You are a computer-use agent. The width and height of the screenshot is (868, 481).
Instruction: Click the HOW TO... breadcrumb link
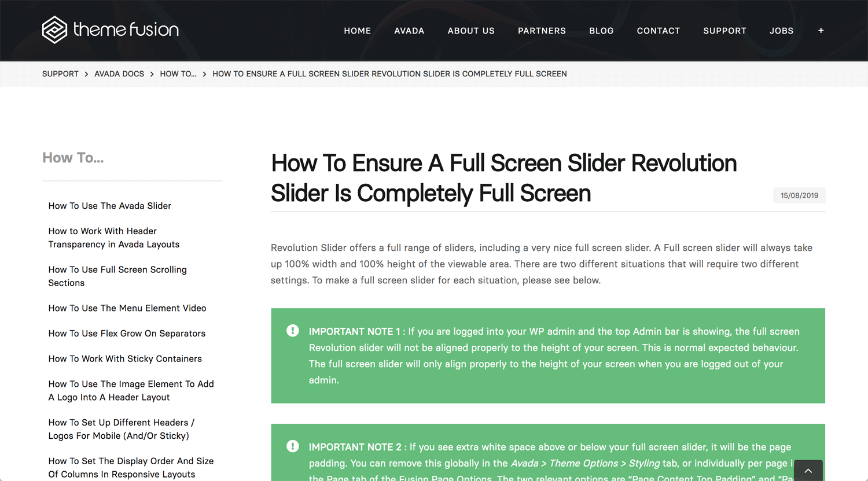pyautogui.click(x=178, y=74)
